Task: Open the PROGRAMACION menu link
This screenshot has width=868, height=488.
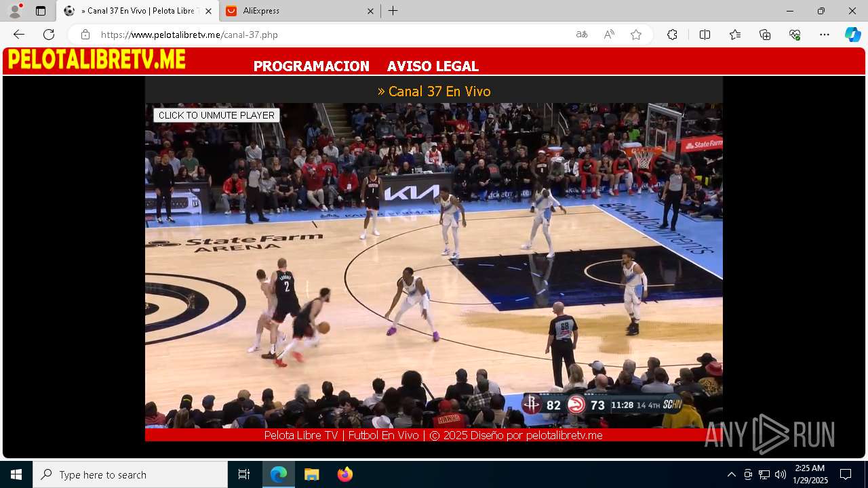Action: [311, 66]
